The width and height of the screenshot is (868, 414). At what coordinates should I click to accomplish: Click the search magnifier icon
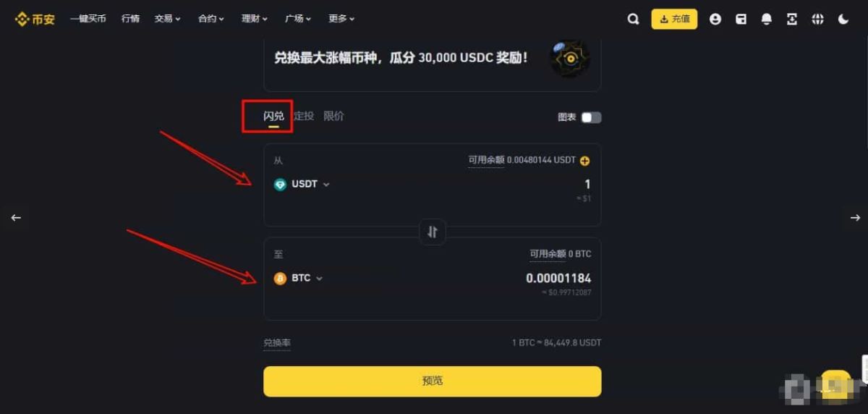pos(633,20)
